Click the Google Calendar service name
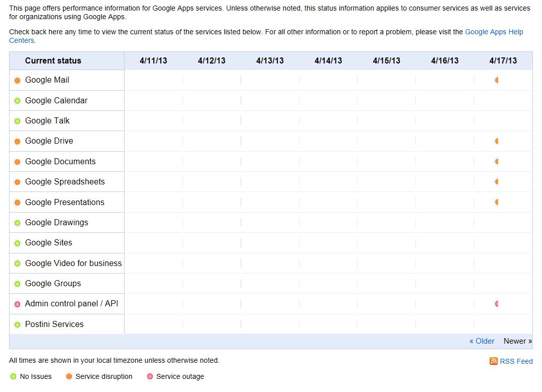The width and height of the screenshot is (542, 392). 56,100
